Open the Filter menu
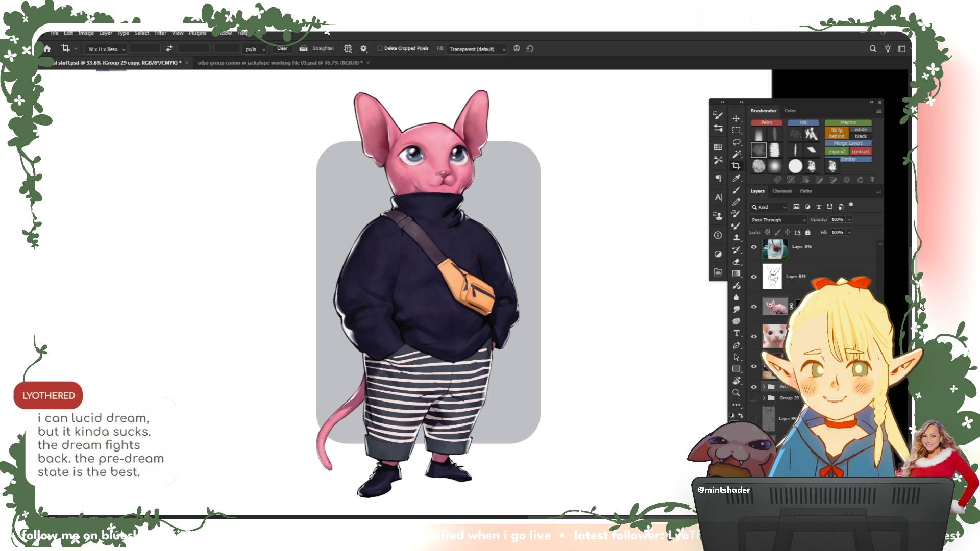Viewport: 980px width, 551px height. point(160,33)
